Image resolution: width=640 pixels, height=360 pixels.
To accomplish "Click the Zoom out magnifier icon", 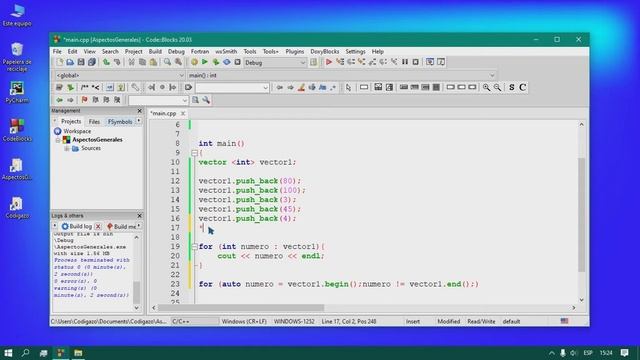I will click(x=497, y=87).
